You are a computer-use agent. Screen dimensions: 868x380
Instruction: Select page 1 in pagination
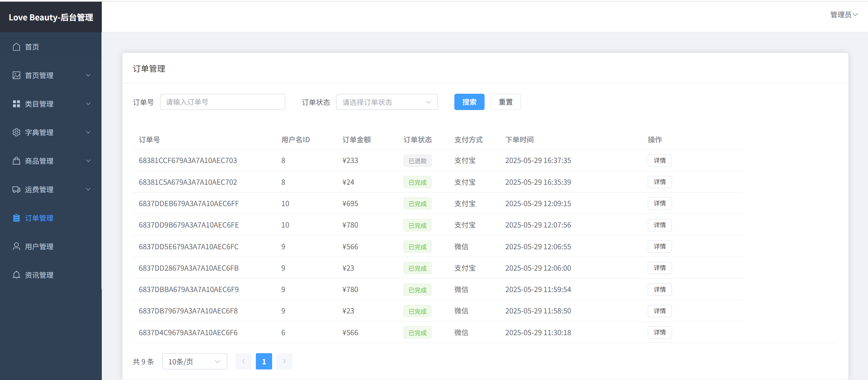(x=264, y=362)
